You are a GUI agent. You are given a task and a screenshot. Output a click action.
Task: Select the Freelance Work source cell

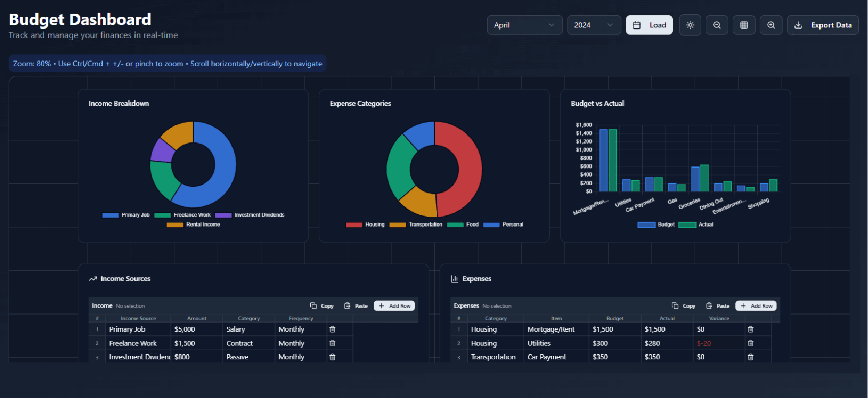[x=138, y=343]
